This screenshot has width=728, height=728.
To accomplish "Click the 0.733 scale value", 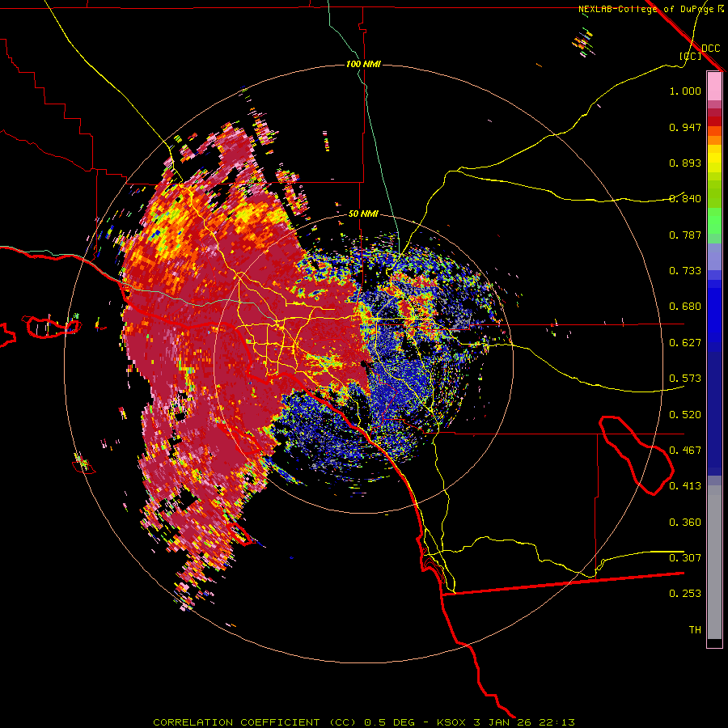I will (685, 271).
